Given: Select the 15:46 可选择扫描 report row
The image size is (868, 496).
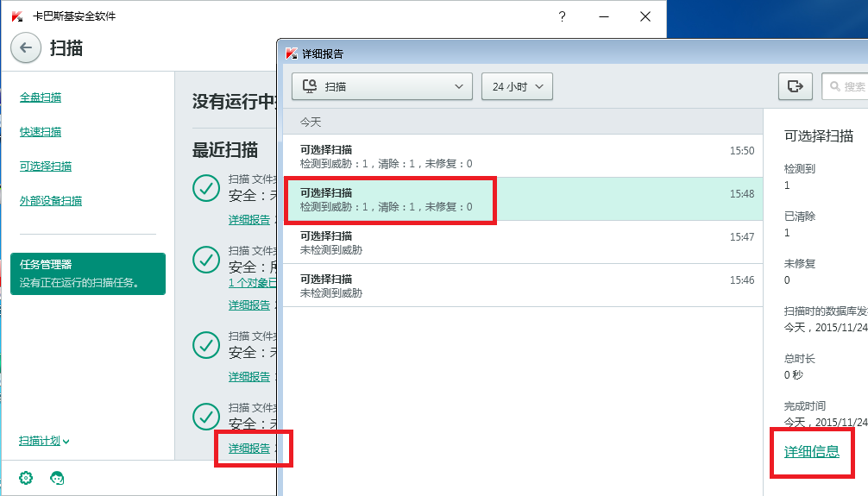Looking at the screenshot, I should pyautogui.click(x=523, y=285).
